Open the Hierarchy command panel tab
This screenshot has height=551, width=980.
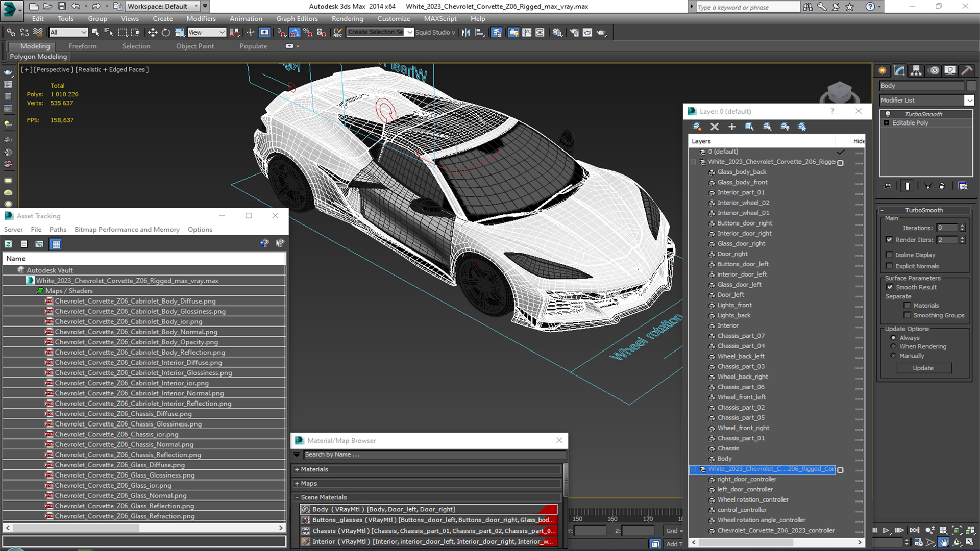[916, 70]
